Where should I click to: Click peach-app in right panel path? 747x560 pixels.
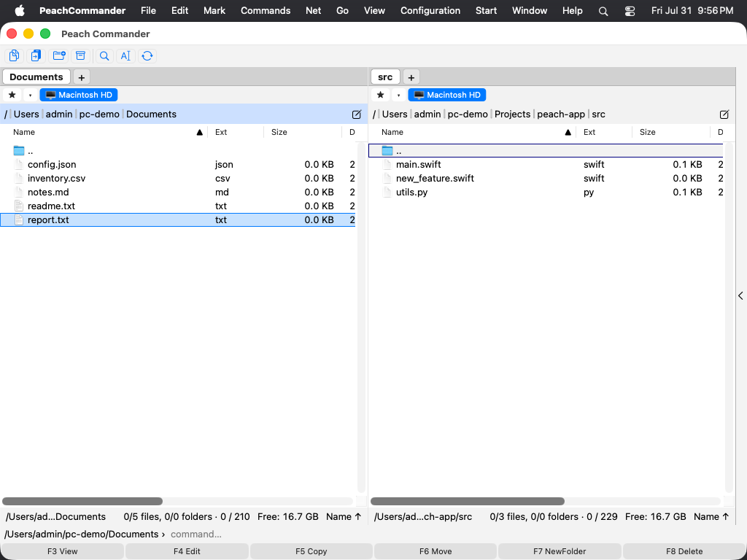coord(561,114)
